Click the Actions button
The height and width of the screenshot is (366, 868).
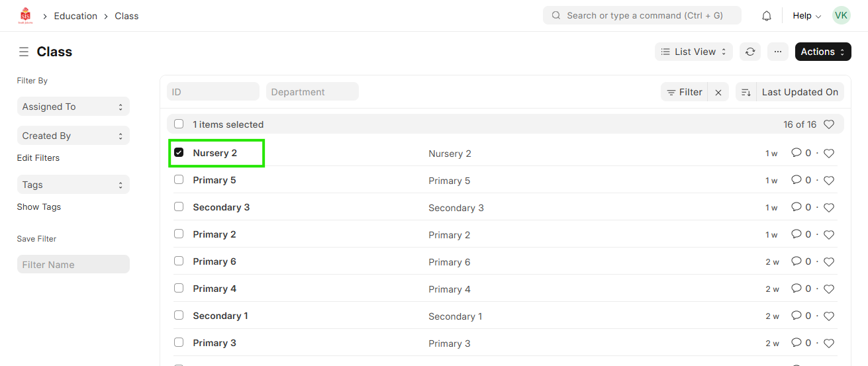coord(822,52)
